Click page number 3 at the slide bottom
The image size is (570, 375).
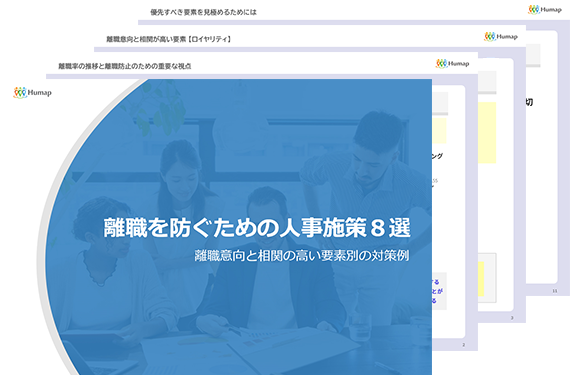pos(512,318)
